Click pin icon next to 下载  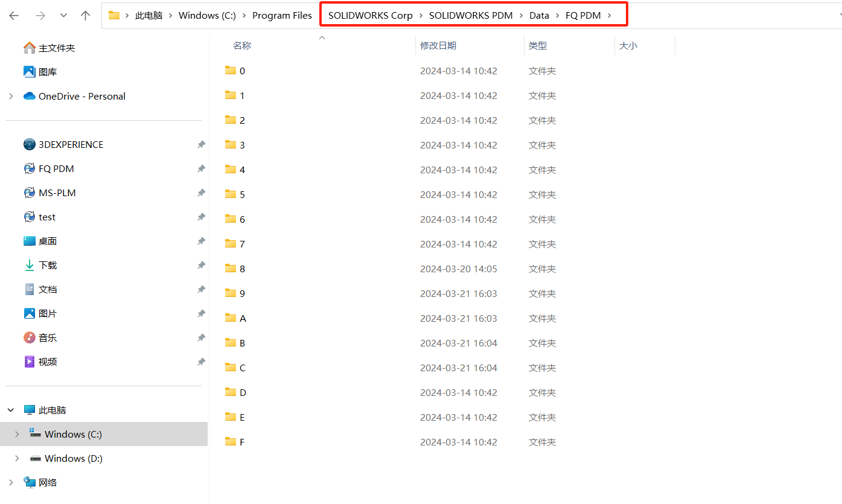pos(201,265)
